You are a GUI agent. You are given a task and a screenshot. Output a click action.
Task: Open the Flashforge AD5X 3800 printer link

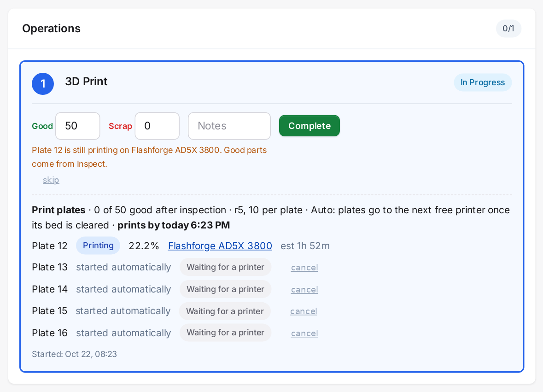click(220, 246)
